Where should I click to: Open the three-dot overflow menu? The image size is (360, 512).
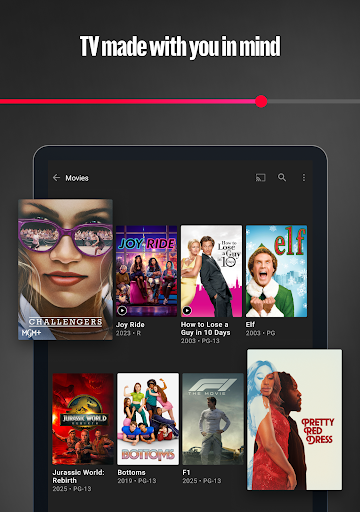coord(304,177)
